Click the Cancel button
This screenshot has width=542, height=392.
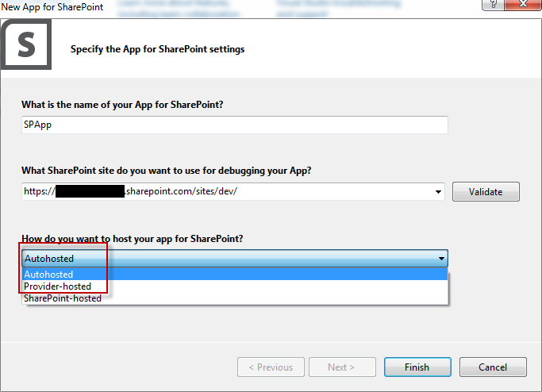(493, 367)
